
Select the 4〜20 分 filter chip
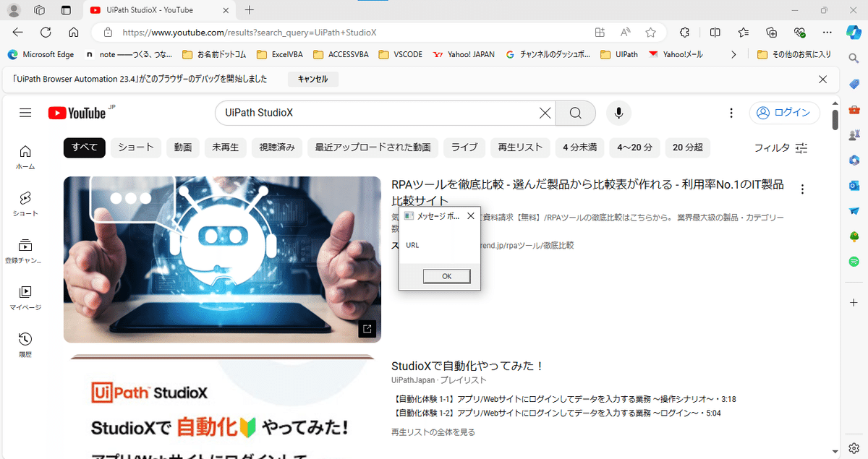634,147
